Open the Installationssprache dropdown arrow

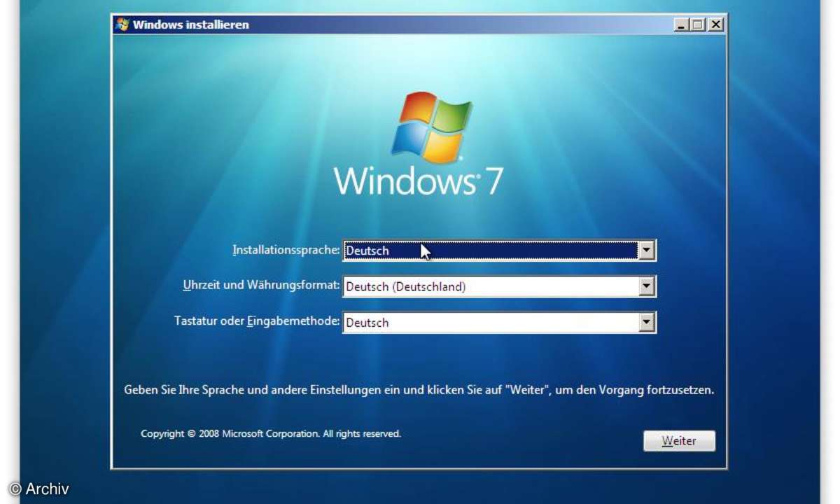(x=647, y=250)
